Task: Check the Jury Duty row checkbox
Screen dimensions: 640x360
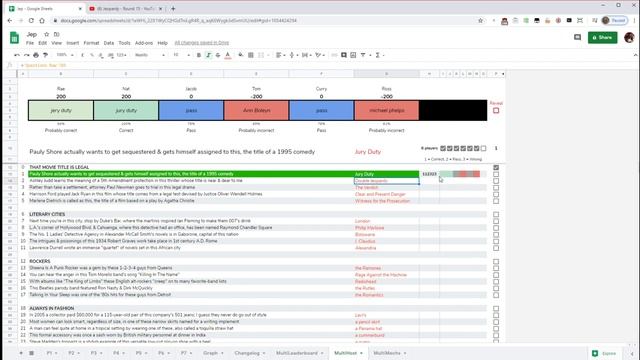Action: (496, 174)
